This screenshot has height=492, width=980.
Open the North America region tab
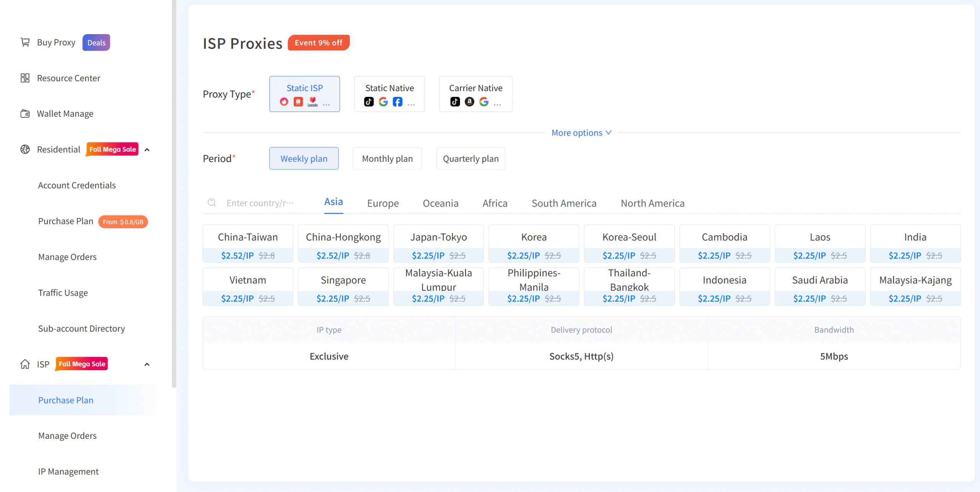653,203
